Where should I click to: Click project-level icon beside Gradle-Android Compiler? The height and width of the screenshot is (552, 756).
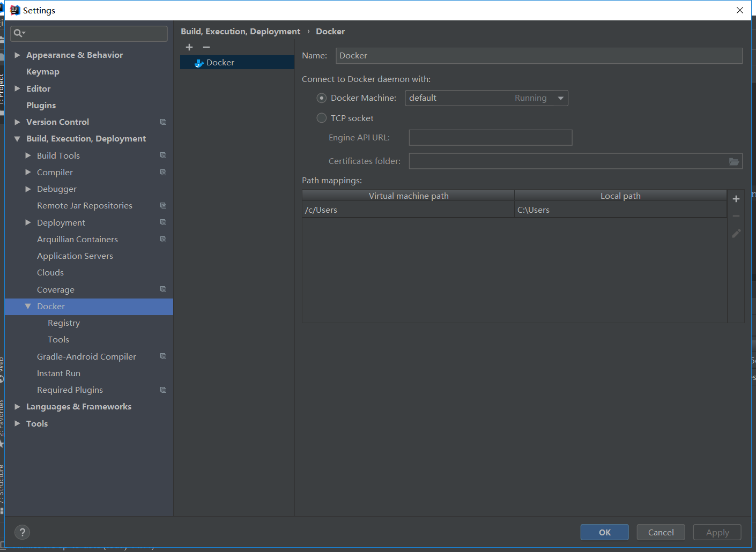164,356
